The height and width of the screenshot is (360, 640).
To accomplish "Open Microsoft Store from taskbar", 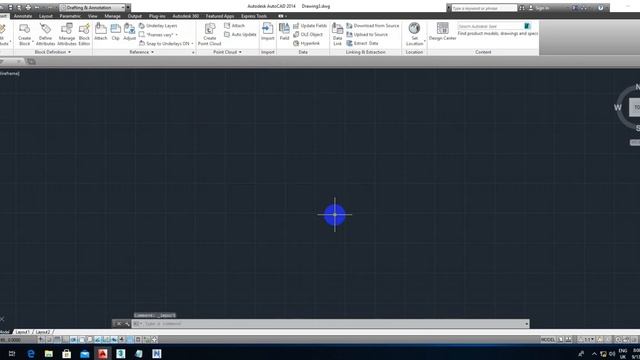I will (67, 353).
